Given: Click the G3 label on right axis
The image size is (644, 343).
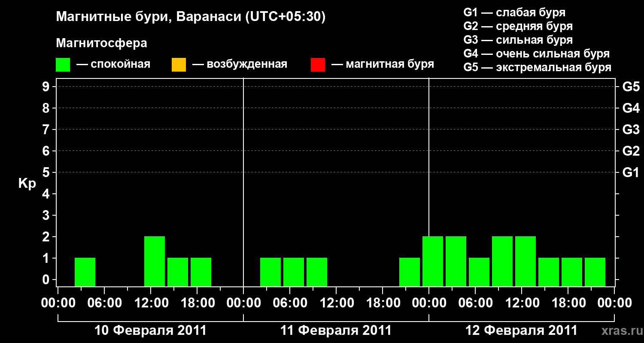Looking at the screenshot, I should [631, 129].
